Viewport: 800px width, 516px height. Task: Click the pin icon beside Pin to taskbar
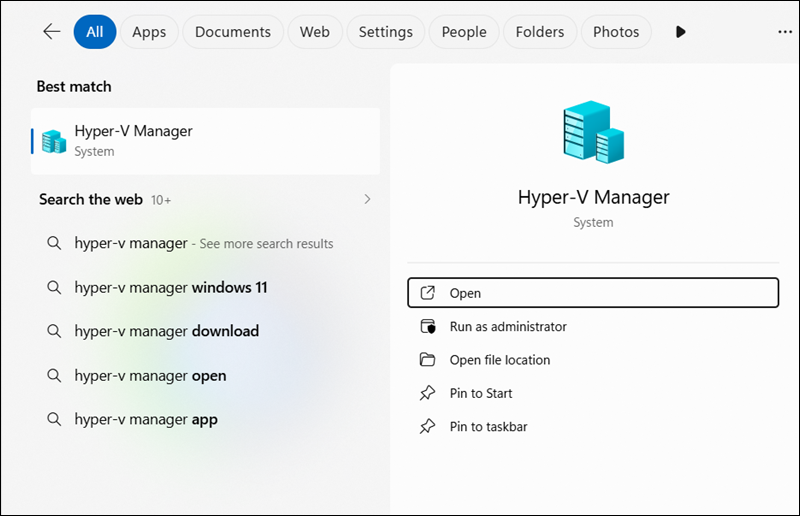[427, 426]
